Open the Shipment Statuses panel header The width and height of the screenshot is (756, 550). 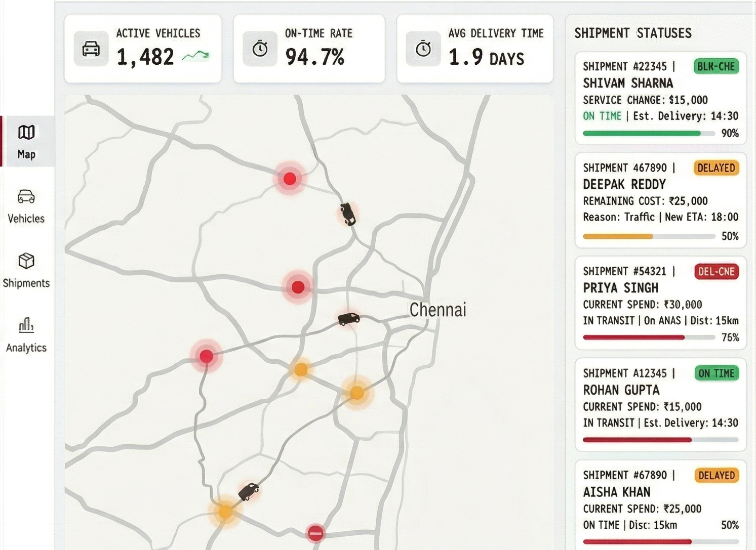(x=632, y=33)
